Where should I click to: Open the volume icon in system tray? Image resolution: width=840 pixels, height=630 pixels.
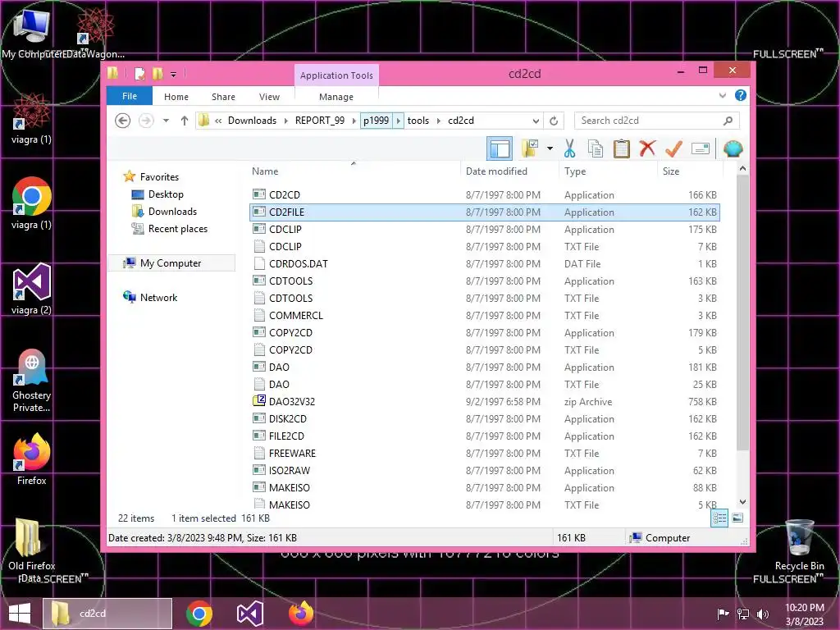coord(762,614)
